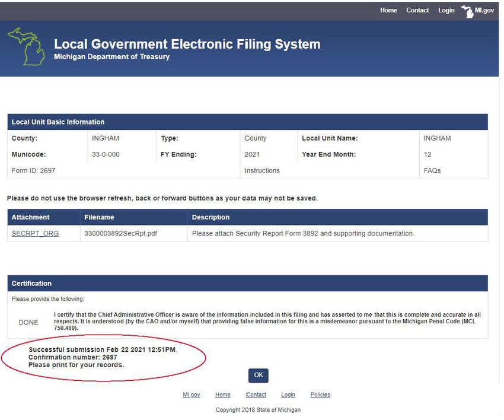Screen dimensions: 504x420
Task: Open the SECRPT_ORG attachment link
Action: 35,234
